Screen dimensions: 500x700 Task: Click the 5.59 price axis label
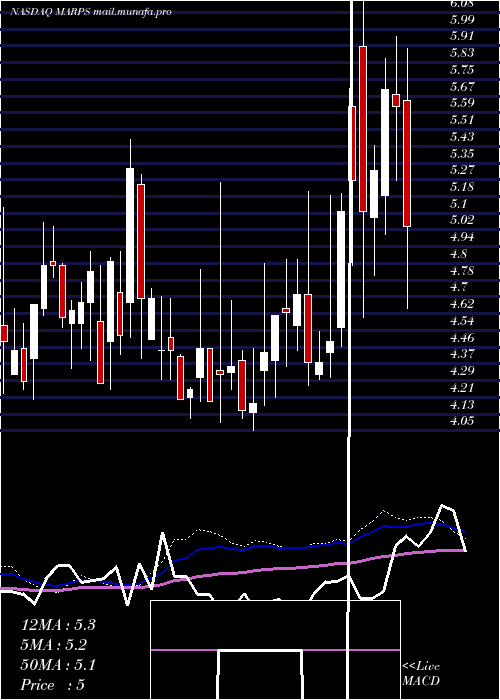click(462, 103)
